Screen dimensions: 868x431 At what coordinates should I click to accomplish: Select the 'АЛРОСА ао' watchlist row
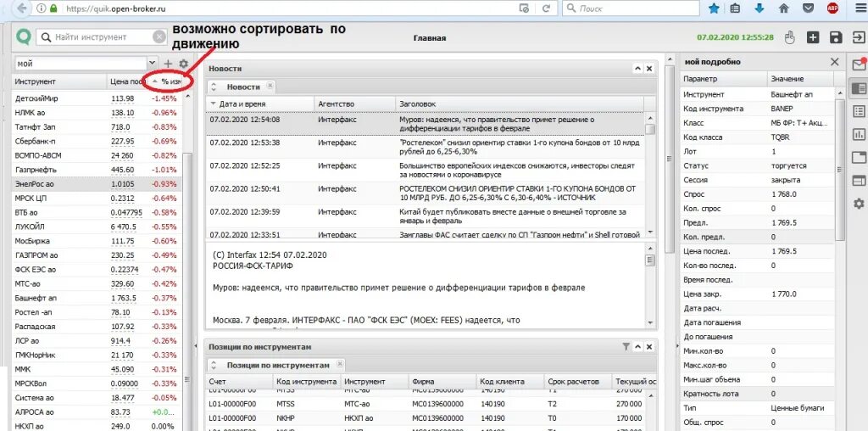[x=97, y=412]
